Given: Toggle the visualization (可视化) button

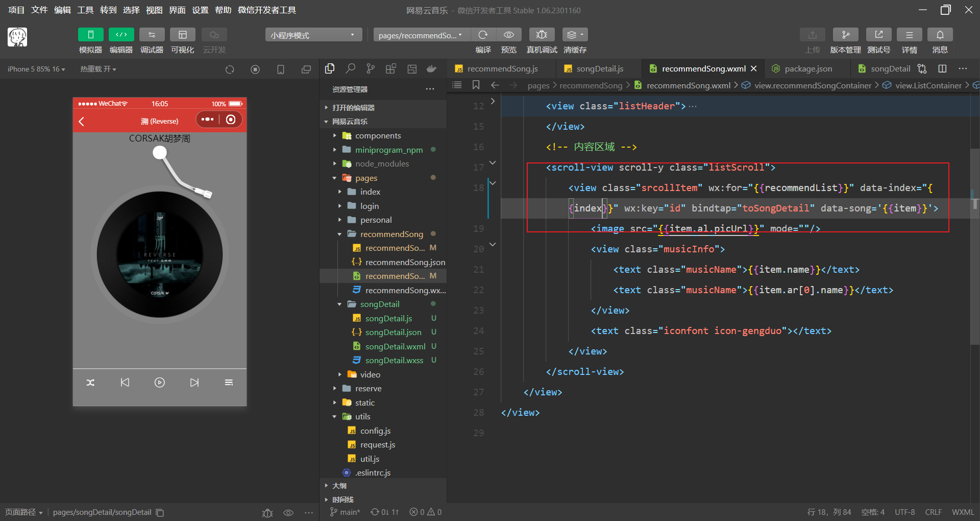Looking at the screenshot, I should (x=182, y=35).
